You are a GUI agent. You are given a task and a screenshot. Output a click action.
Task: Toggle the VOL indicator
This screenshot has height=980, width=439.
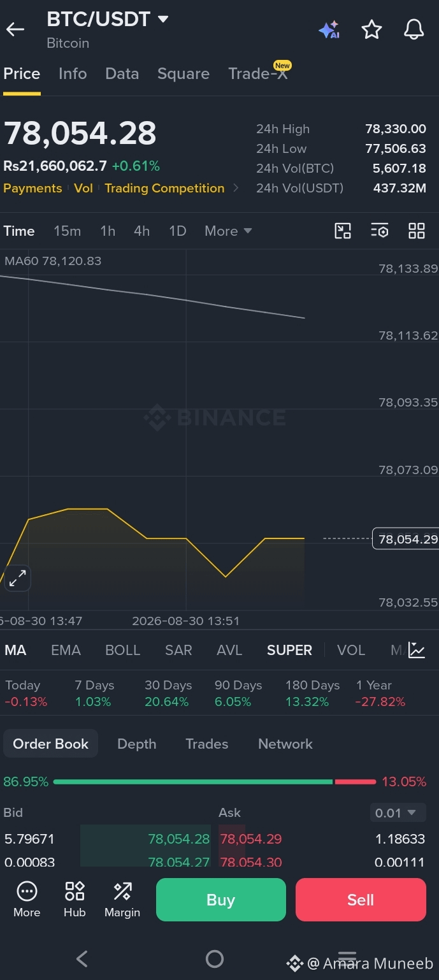351,650
